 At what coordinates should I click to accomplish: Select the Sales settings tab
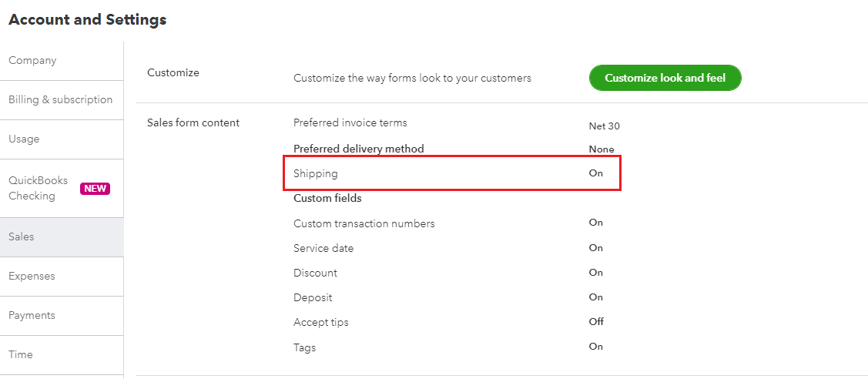pyautogui.click(x=22, y=237)
